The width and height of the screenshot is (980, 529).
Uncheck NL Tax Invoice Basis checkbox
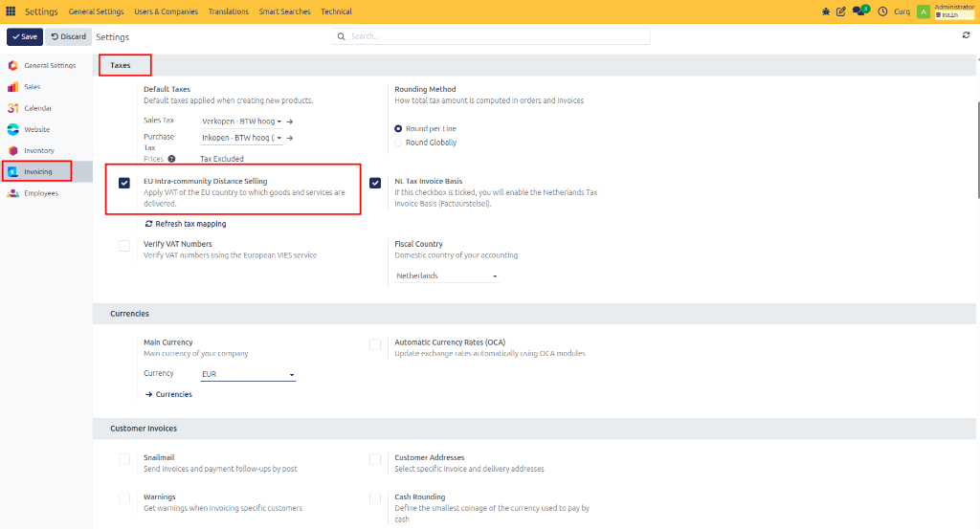pyautogui.click(x=375, y=183)
